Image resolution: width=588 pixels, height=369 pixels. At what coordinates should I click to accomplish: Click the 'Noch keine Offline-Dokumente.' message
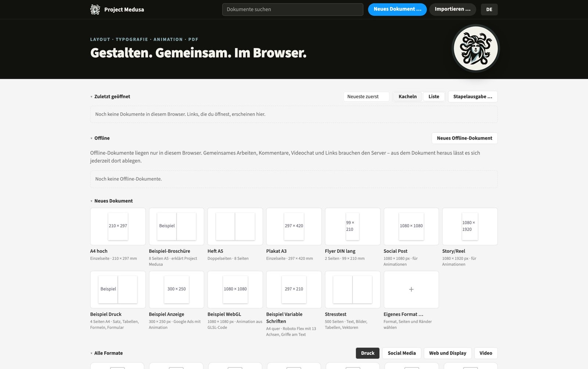click(128, 179)
